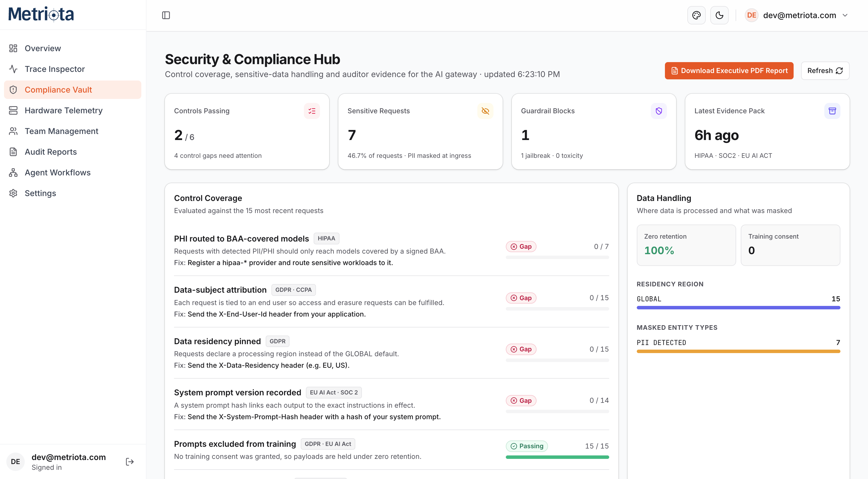Click Gap status for Data-subject attribution

point(521,298)
